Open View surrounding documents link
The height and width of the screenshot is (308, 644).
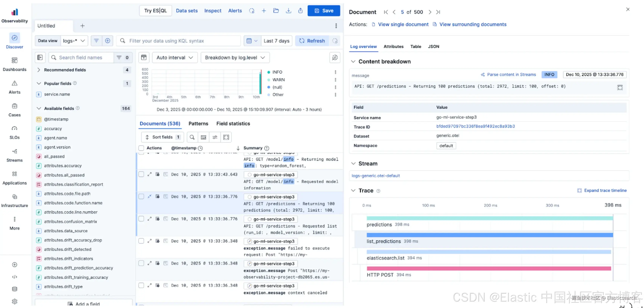tap(473, 24)
